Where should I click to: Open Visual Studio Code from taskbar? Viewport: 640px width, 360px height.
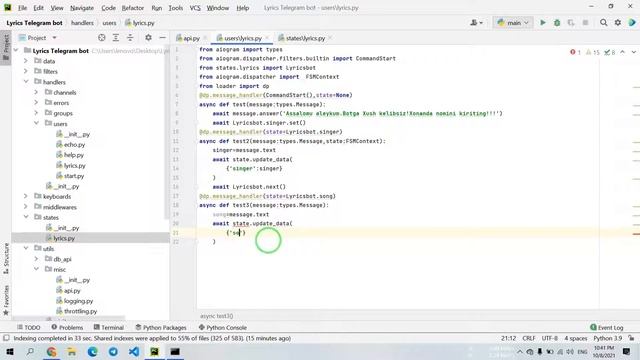pos(133,351)
